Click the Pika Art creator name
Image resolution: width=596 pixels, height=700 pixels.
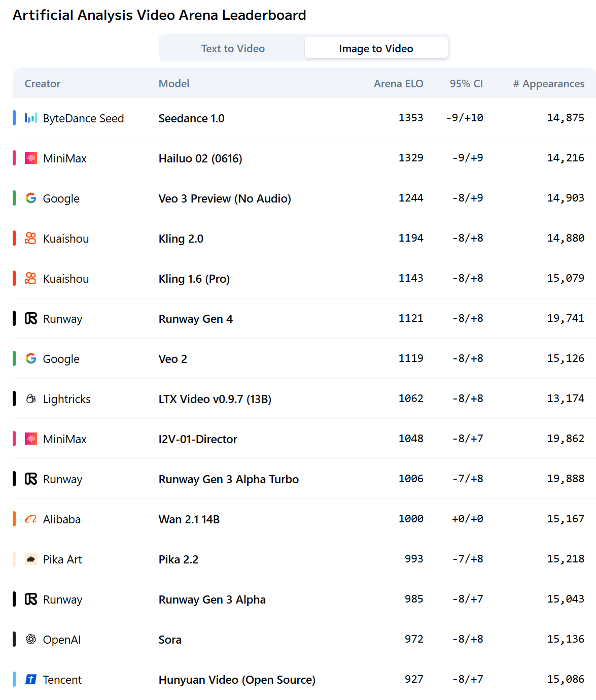62,559
